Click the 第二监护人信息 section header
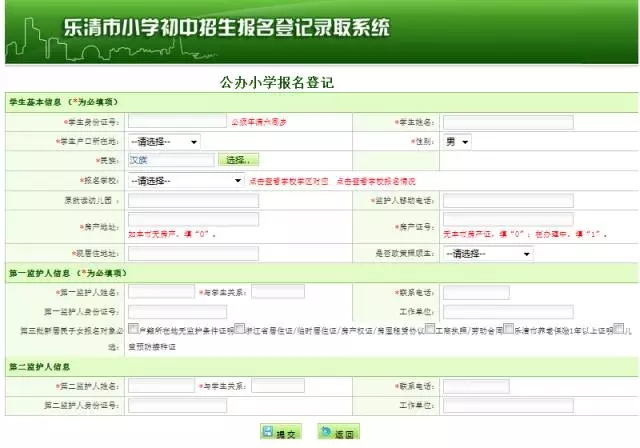This screenshot has width=640, height=448. pyautogui.click(x=39, y=367)
